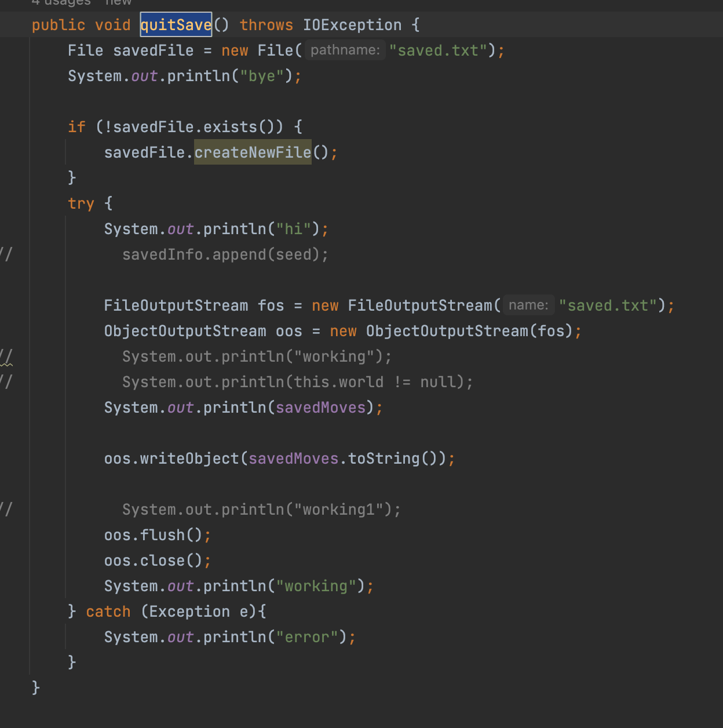Image resolution: width=723 pixels, height=728 pixels.
Task: Click the 'try' keyword
Action: tap(81, 203)
